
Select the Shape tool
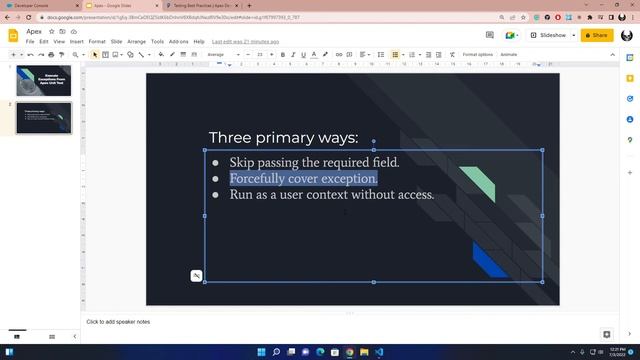click(130, 54)
